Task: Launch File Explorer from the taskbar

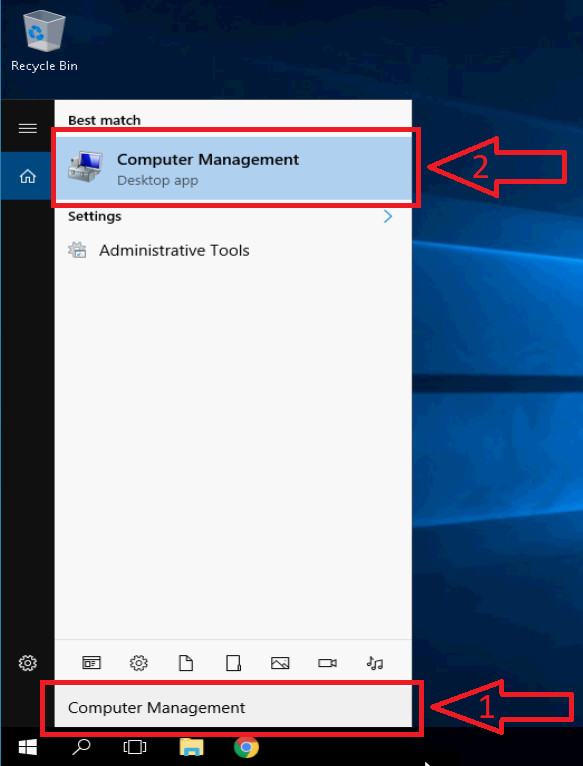Action: pos(191,746)
